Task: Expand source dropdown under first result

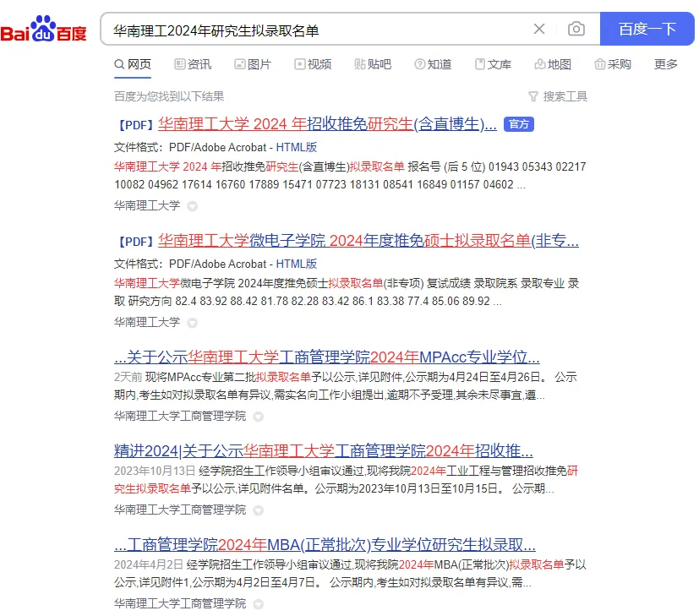Action: point(192,206)
